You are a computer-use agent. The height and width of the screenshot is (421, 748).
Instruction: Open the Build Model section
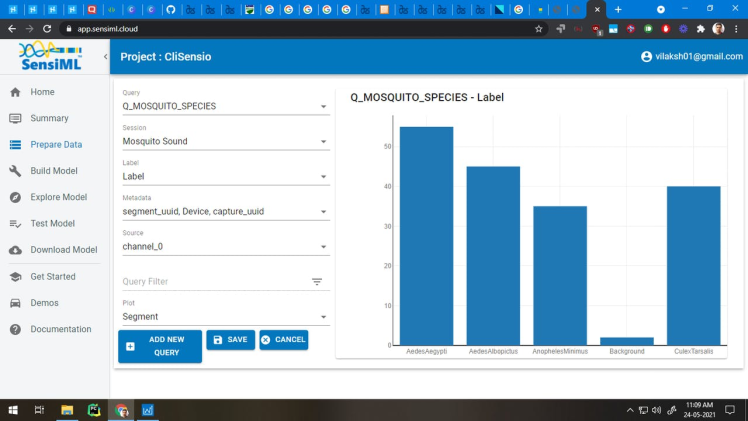pyautogui.click(x=53, y=171)
